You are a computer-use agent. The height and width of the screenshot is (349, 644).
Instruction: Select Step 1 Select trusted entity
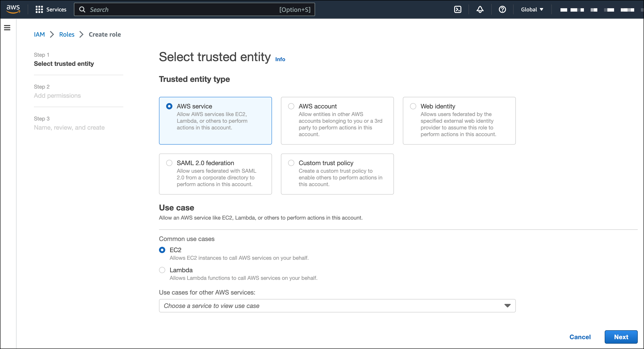click(x=64, y=64)
